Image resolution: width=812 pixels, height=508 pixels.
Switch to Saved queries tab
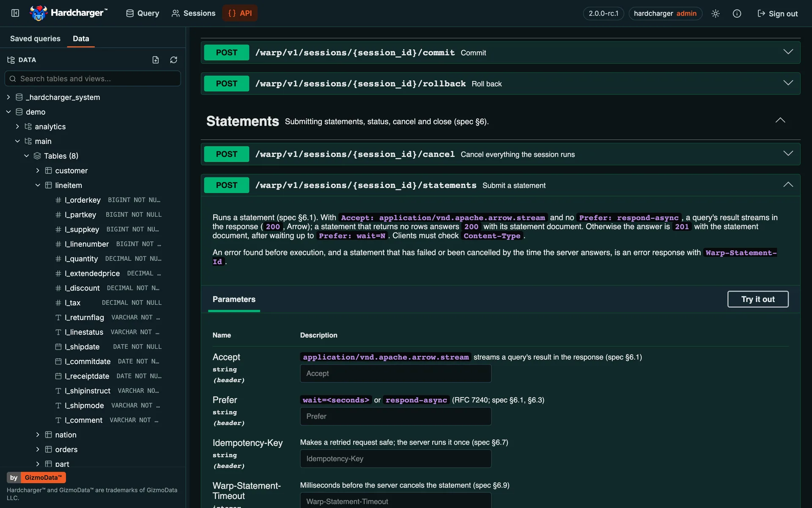(x=35, y=39)
